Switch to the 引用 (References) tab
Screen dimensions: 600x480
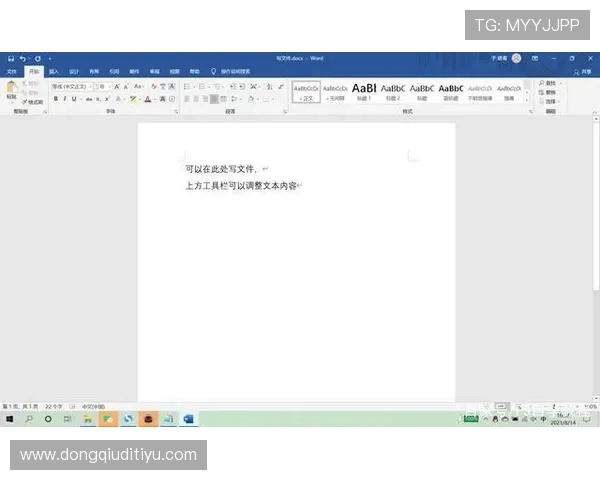pyautogui.click(x=114, y=72)
